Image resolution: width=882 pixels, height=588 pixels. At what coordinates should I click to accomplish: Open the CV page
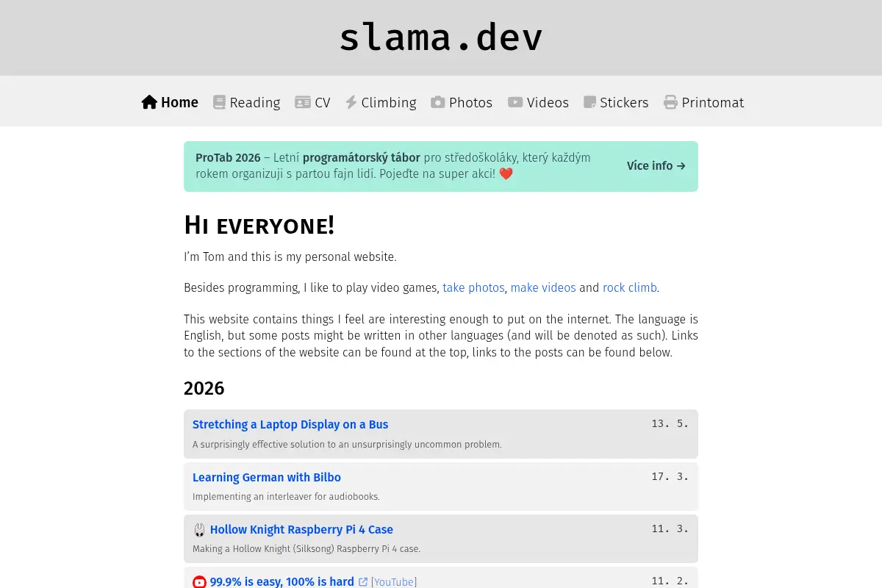(312, 102)
